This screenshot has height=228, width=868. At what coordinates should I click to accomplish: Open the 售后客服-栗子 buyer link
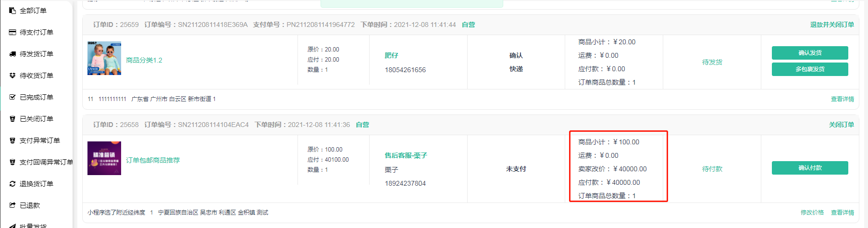(x=406, y=155)
